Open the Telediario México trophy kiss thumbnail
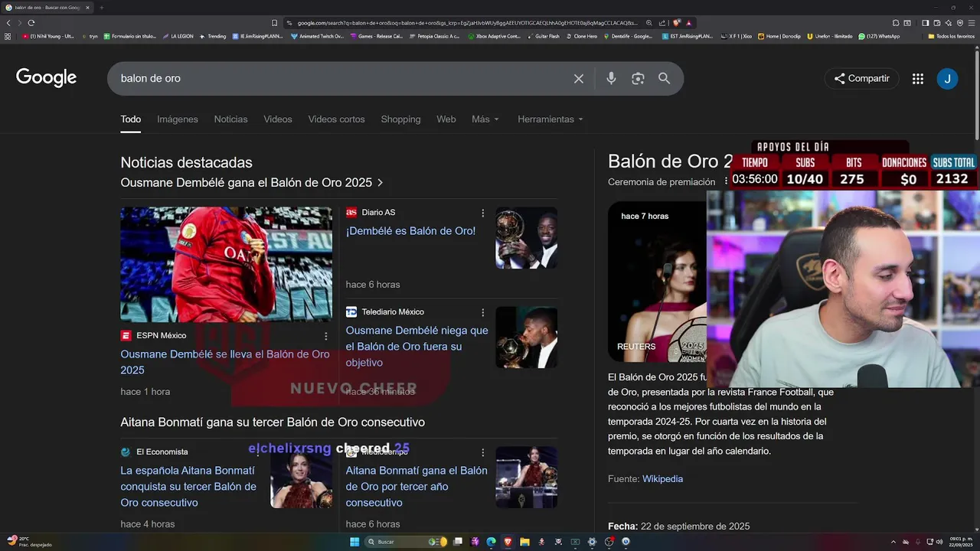980x551 pixels. 526,337
